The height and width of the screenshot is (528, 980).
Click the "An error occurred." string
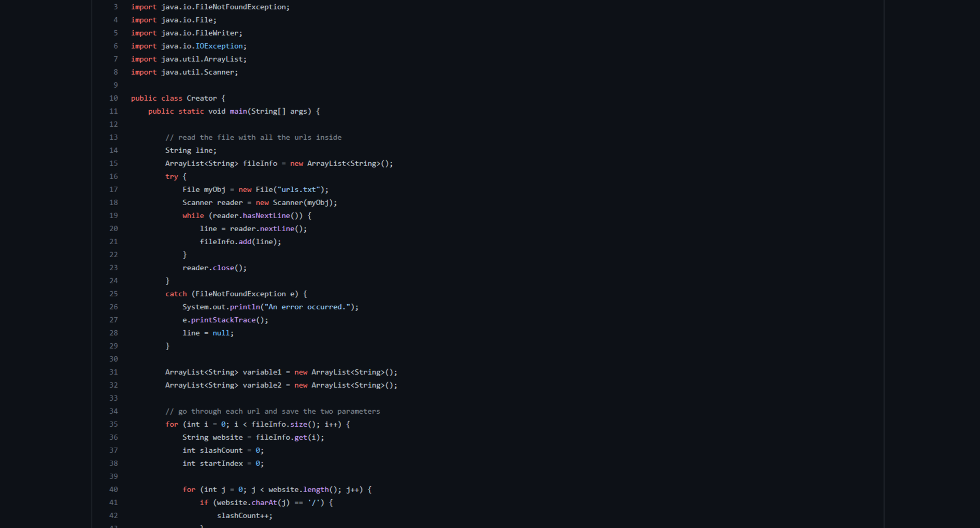tap(307, 307)
